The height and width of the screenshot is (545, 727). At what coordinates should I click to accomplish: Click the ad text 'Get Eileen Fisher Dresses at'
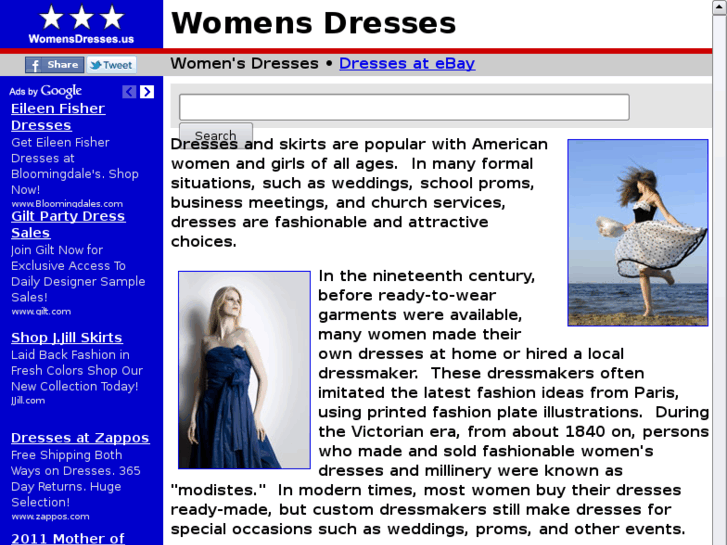point(60,150)
